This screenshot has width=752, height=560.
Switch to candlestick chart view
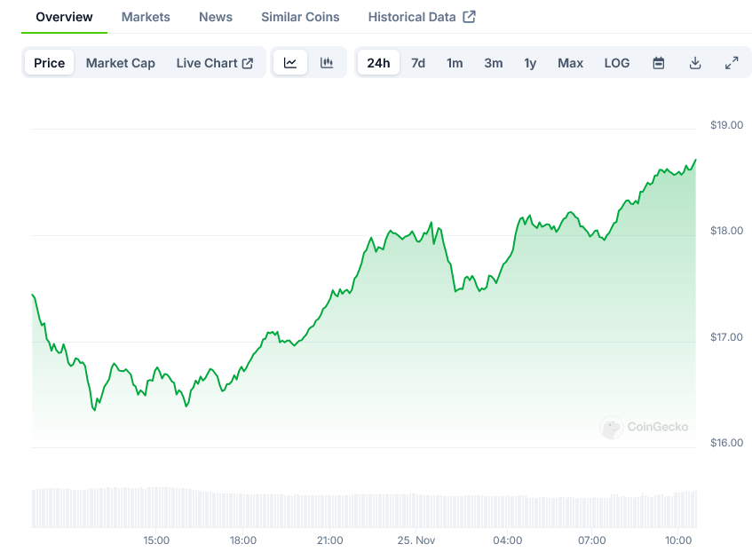click(x=327, y=63)
